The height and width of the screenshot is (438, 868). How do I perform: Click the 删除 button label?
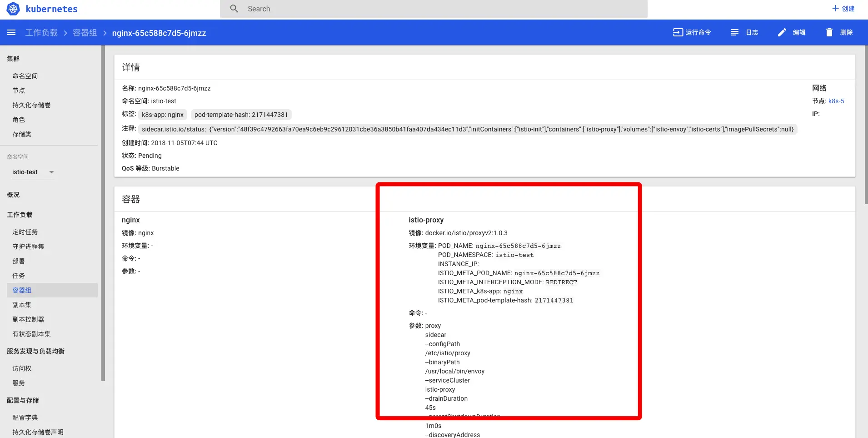point(846,32)
